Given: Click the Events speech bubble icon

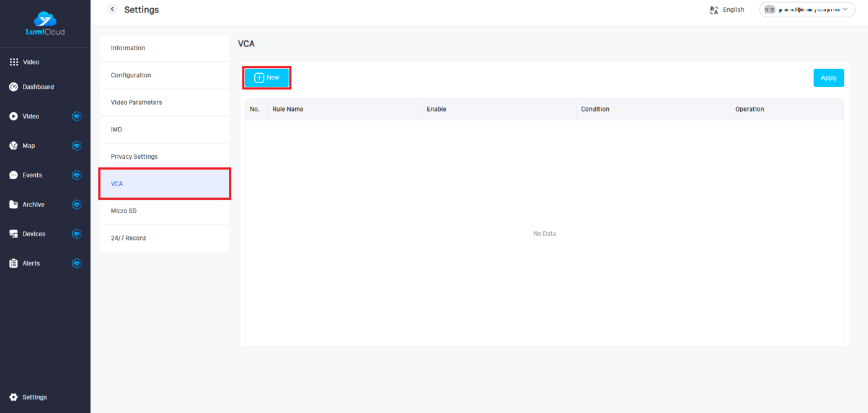Looking at the screenshot, I should 14,175.
